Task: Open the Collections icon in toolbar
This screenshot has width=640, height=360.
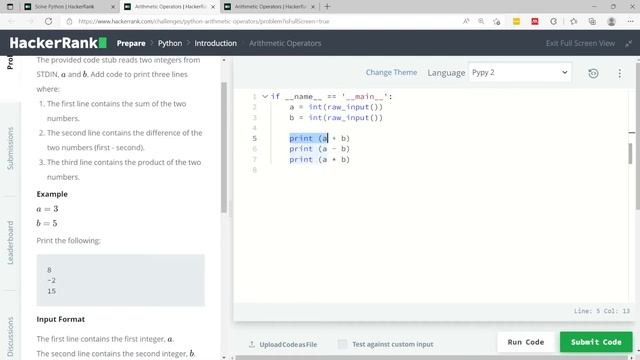Action: click(x=592, y=21)
